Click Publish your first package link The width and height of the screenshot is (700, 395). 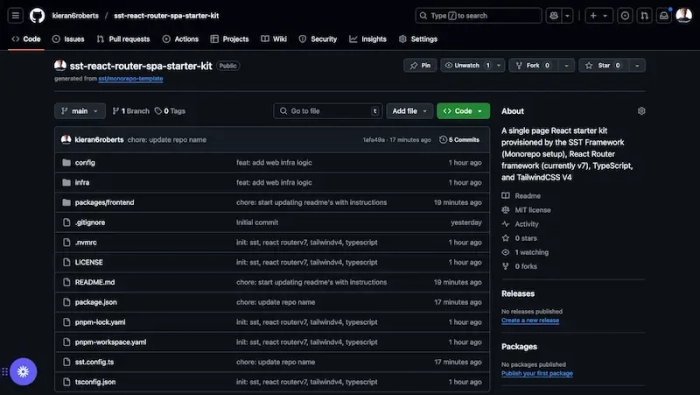click(x=537, y=374)
